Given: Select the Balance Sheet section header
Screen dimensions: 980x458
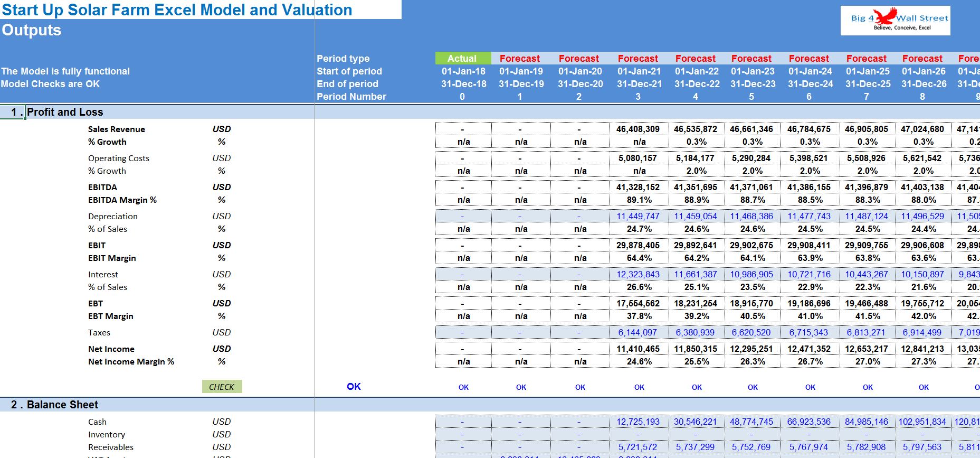Looking at the screenshot, I should click(x=62, y=405).
